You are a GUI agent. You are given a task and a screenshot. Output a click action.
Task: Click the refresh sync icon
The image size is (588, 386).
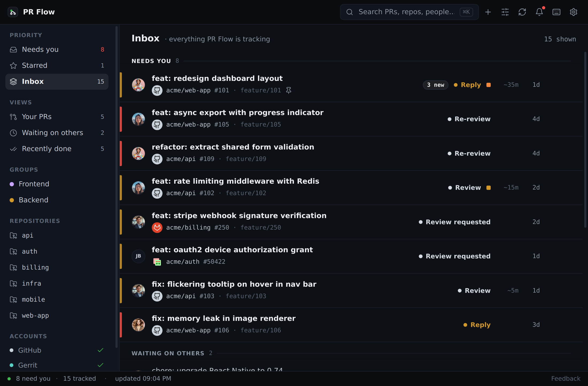[522, 12]
